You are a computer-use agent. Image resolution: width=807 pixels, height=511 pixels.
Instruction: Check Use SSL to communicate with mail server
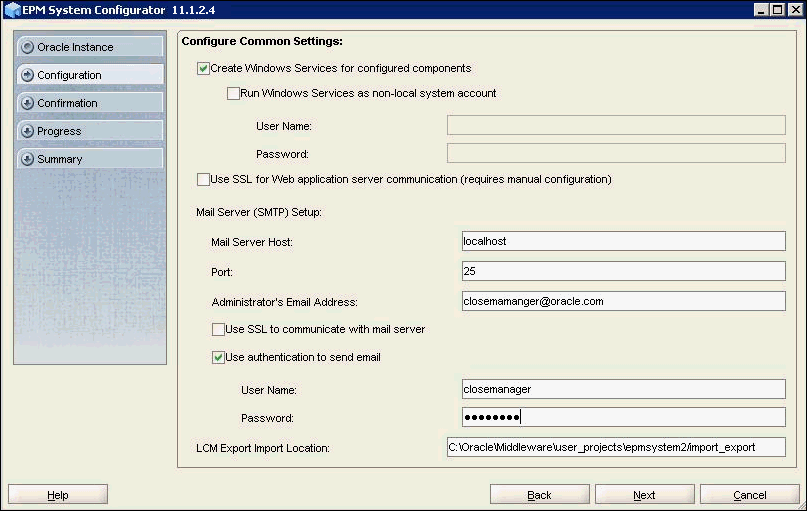point(218,329)
